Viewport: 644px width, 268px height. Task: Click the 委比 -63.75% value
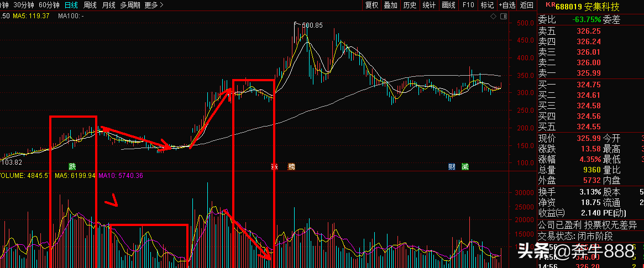tap(587, 20)
